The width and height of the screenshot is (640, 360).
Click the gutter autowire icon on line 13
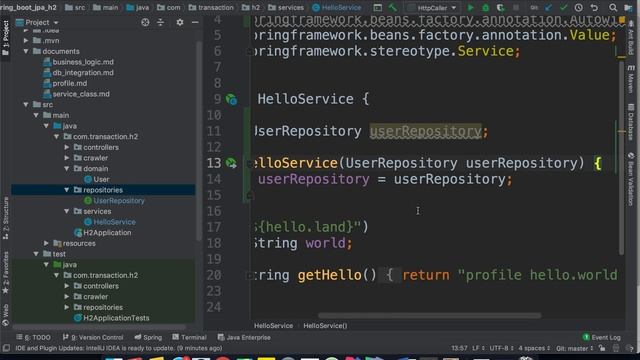click(231, 163)
